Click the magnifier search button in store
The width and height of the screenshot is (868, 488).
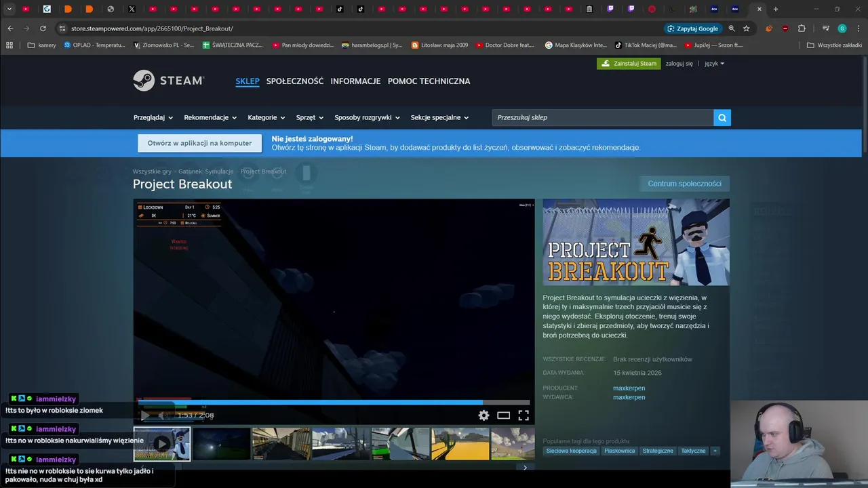click(722, 118)
